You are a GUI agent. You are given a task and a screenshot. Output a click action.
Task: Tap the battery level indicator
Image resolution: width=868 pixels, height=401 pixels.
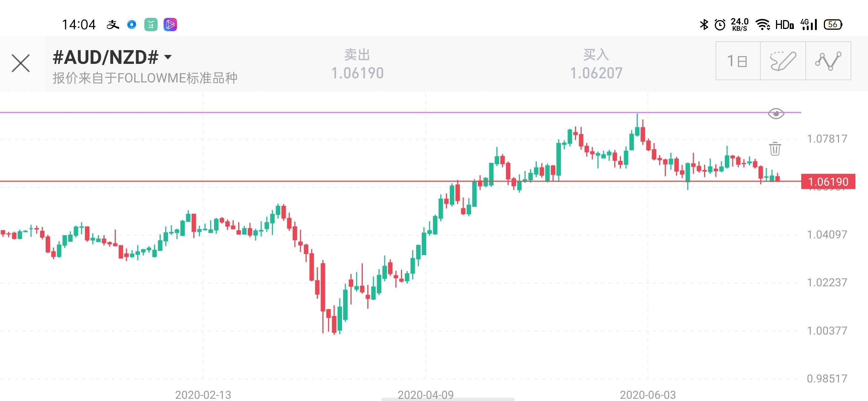click(833, 25)
